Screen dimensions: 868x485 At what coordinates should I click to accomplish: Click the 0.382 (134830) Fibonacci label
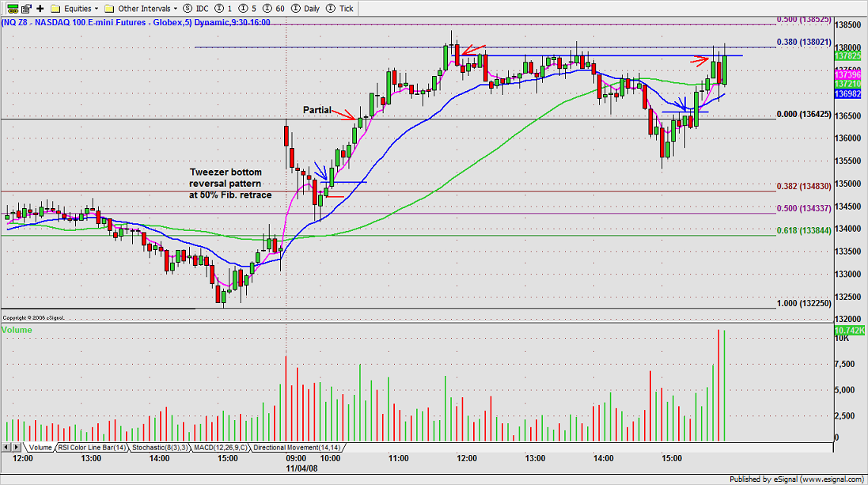click(x=804, y=186)
